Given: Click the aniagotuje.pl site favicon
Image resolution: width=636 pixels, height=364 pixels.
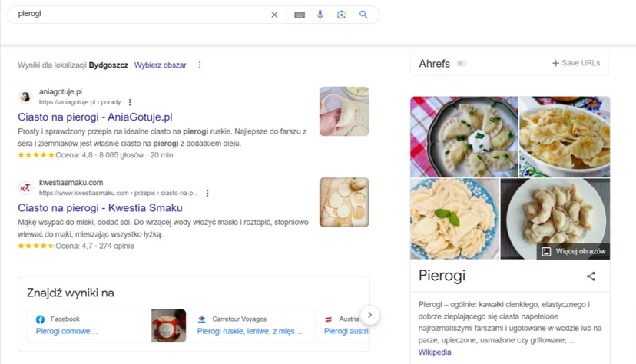Looking at the screenshot, I should [x=25, y=97].
